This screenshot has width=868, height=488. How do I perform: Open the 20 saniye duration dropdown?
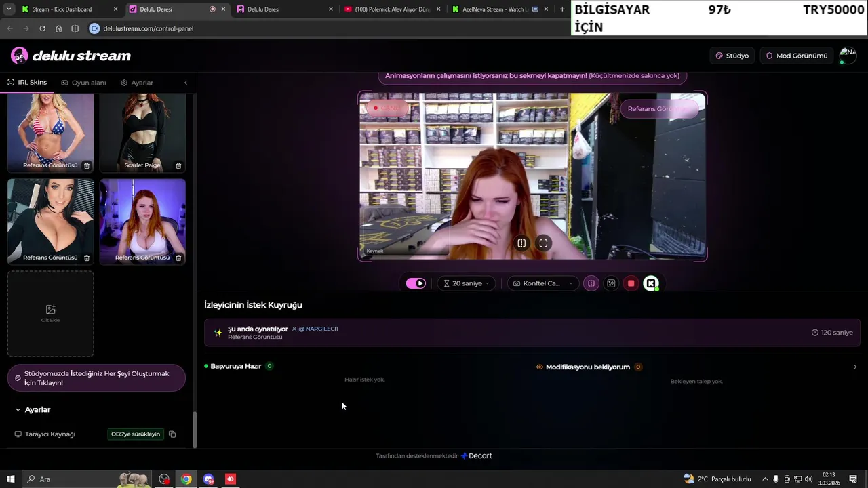(466, 283)
